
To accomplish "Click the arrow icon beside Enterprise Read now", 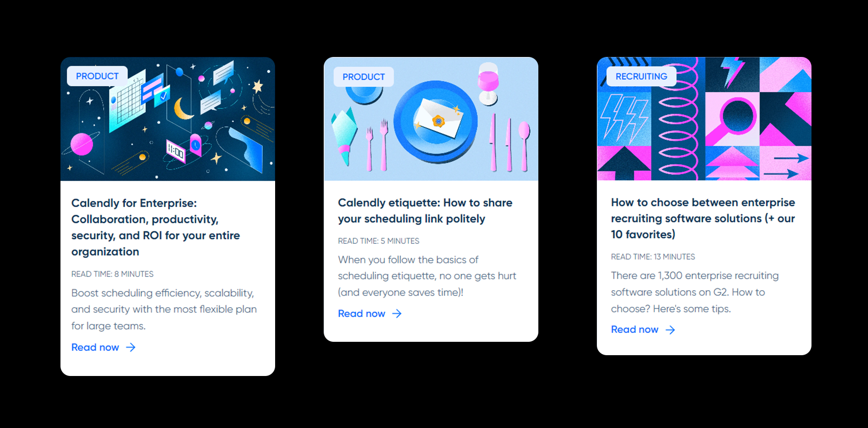I will [x=131, y=347].
